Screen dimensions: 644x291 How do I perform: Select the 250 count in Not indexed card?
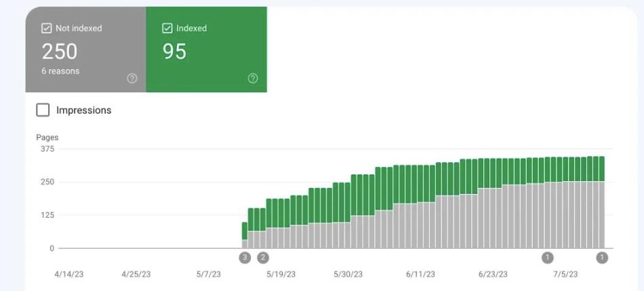(60, 52)
